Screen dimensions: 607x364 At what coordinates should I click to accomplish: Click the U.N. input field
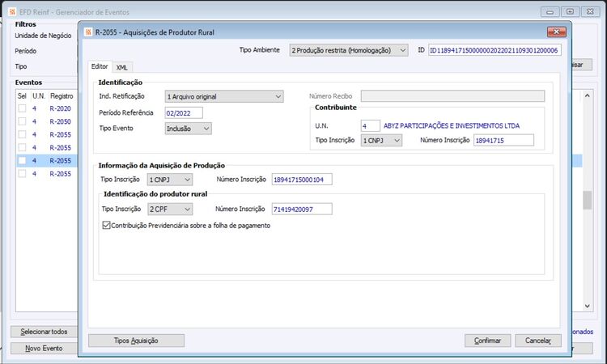coord(370,126)
